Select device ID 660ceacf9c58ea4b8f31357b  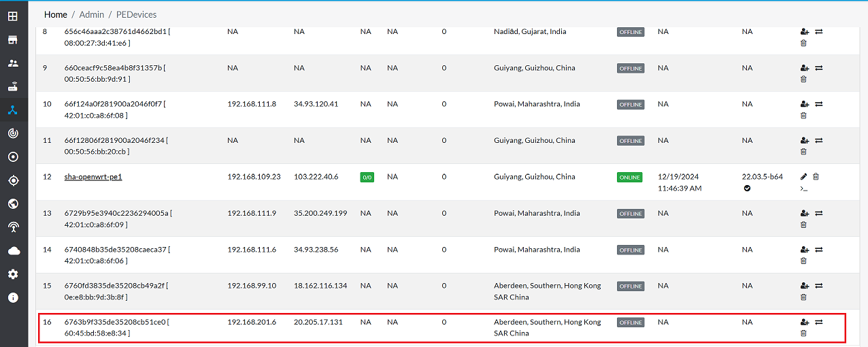113,68
